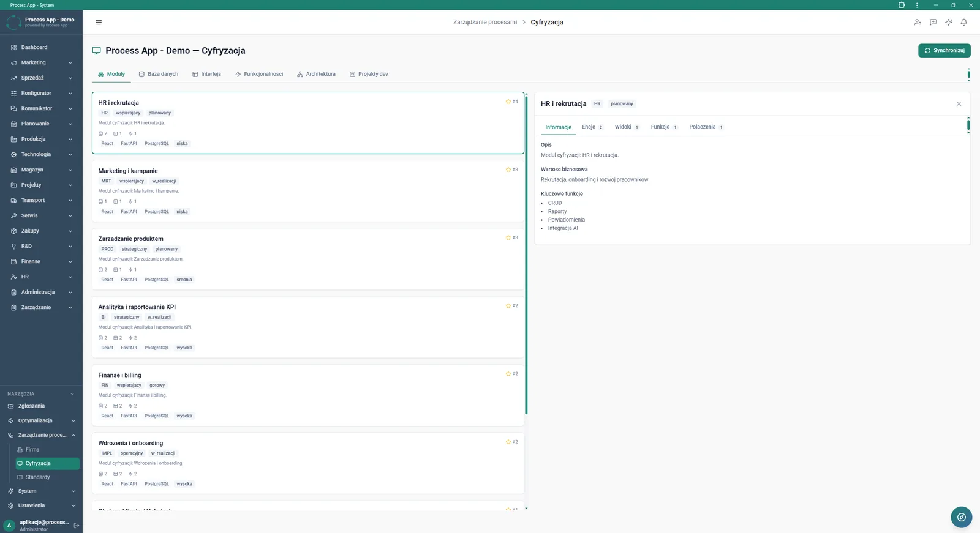Expand the Ustawienia chevron
This screenshot has width=980, height=533.
tap(73, 505)
